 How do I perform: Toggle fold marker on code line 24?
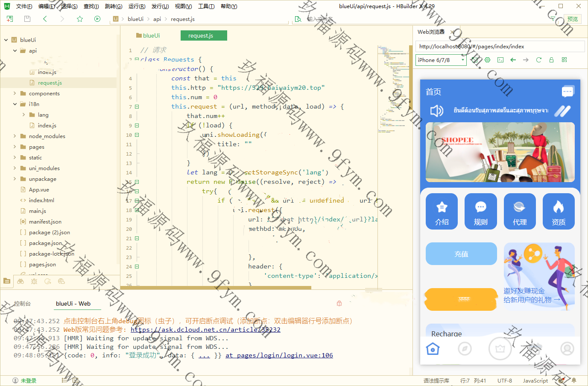pos(137,266)
